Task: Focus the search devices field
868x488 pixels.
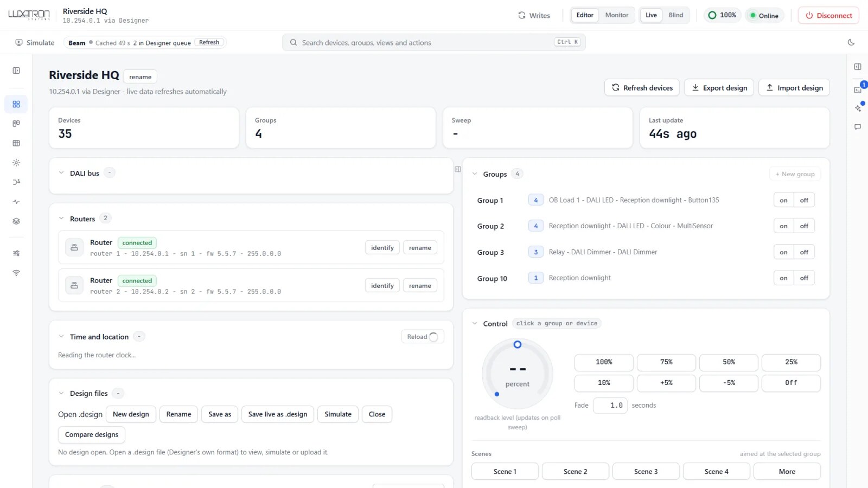Action: [433, 42]
